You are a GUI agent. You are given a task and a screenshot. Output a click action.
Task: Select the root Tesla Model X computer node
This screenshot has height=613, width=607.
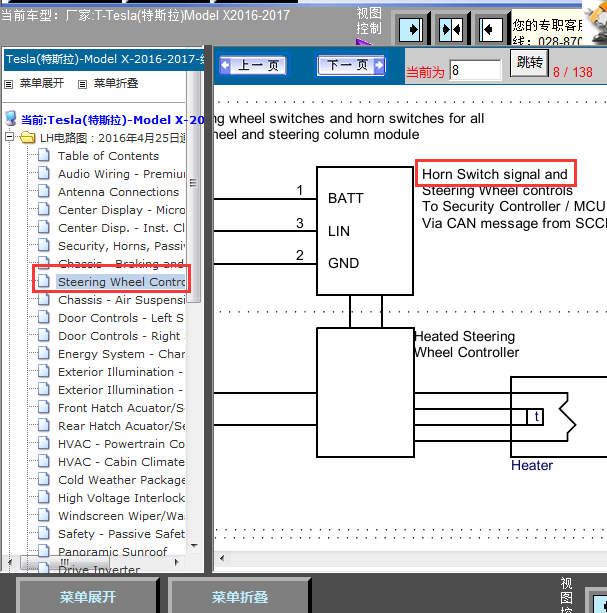click(x=113, y=120)
